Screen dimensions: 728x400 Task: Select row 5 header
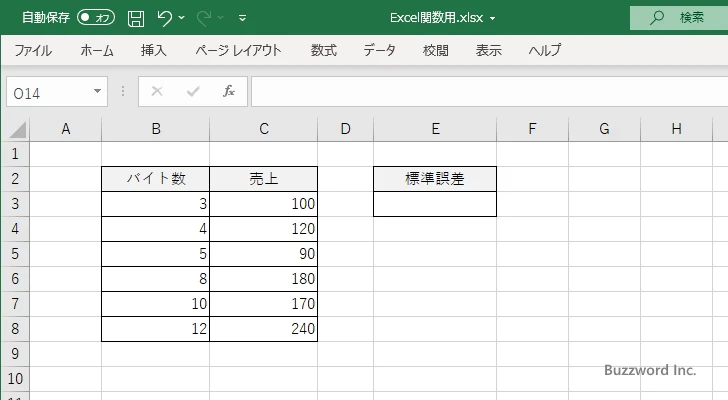tap(15, 254)
